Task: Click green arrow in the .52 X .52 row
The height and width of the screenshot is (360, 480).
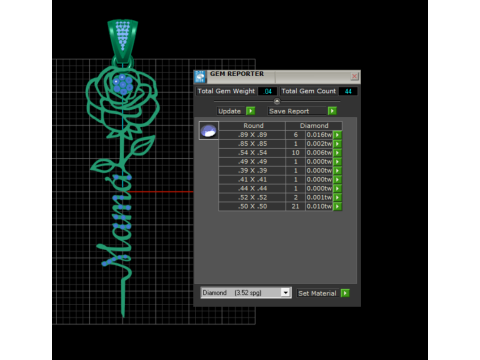Action: pyautogui.click(x=338, y=198)
